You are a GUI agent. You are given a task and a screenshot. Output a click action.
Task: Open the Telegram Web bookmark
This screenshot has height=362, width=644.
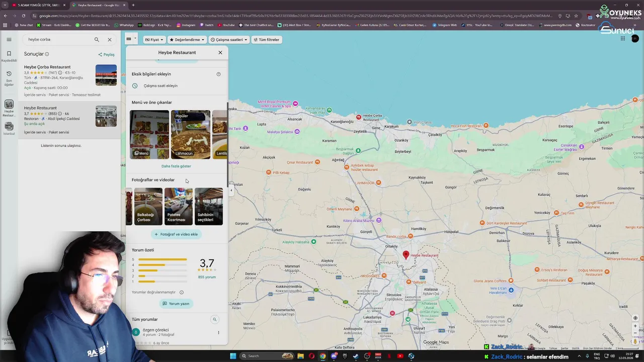point(445,25)
